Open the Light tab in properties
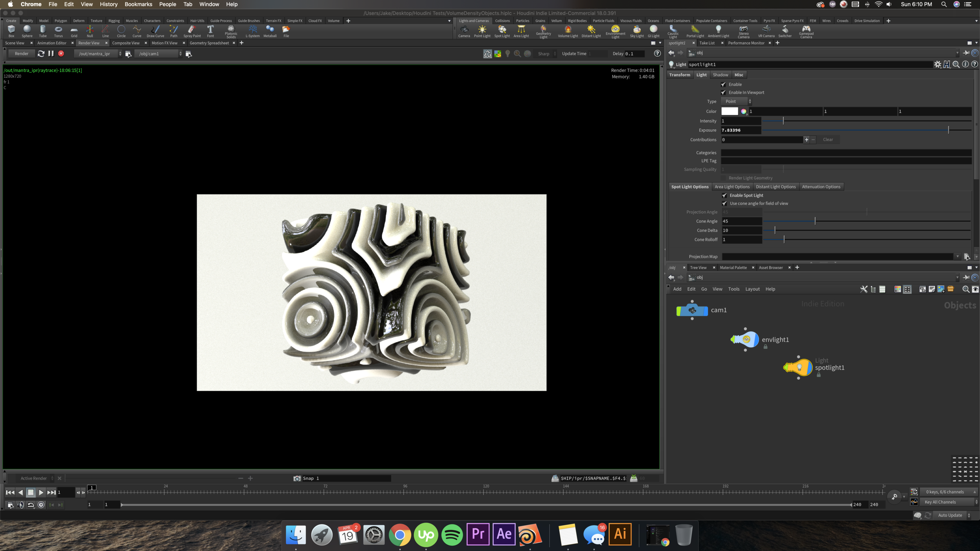The height and width of the screenshot is (551, 980). (x=702, y=75)
